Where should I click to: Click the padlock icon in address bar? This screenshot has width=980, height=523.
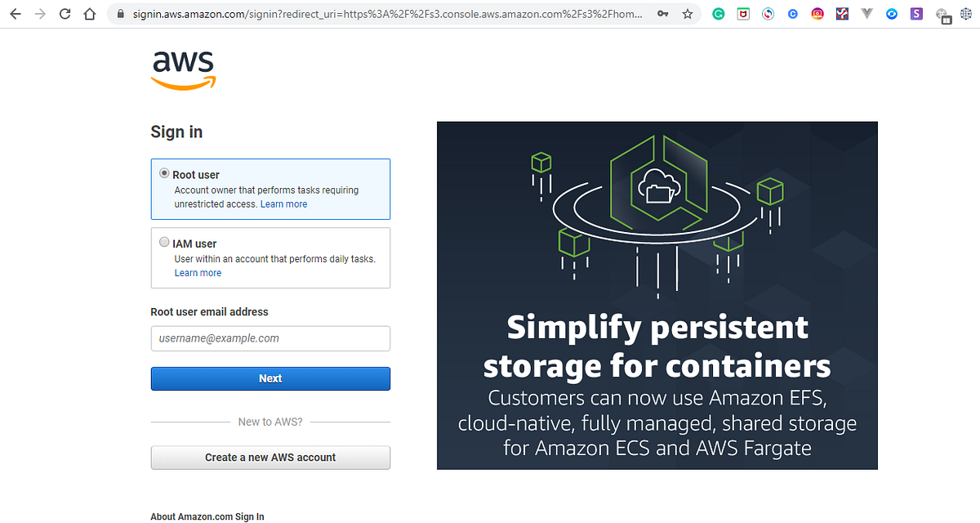click(x=119, y=14)
